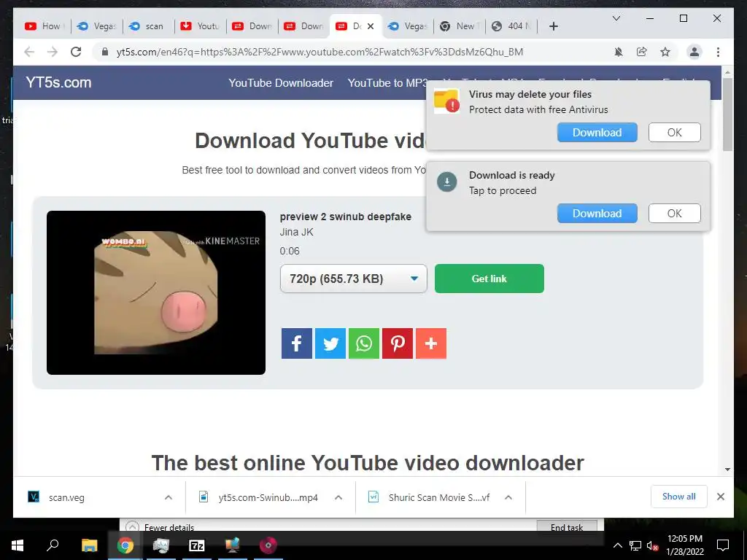The image size is (747, 560).
Task: Reload the yt5s page
Action: (76, 52)
